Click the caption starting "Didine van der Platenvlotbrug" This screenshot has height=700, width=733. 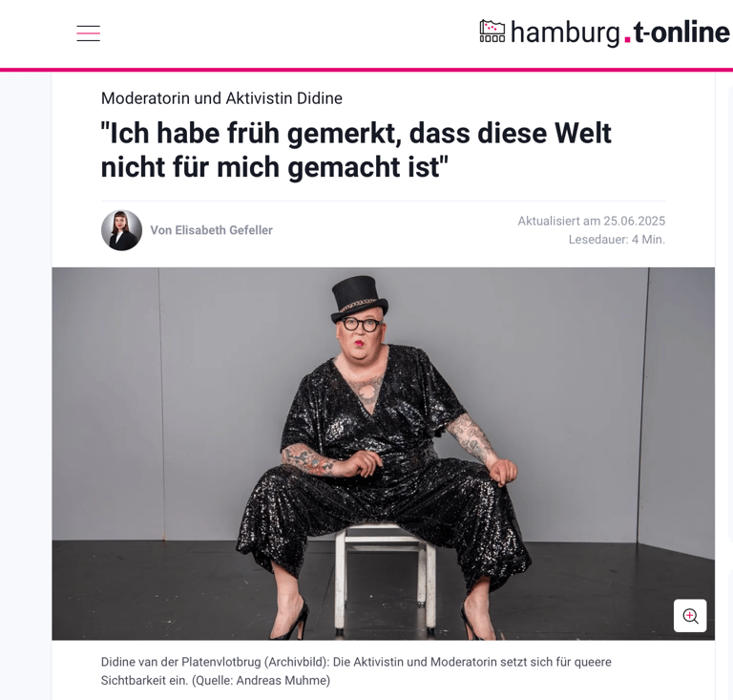click(356, 671)
